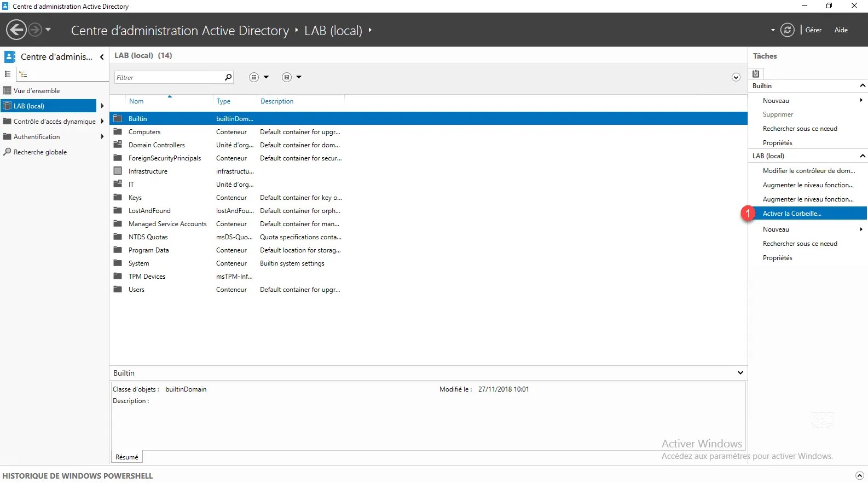Click Modifier le contrôleur de dom...
868x483 pixels.
pyautogui.click(x=808, y=171)
